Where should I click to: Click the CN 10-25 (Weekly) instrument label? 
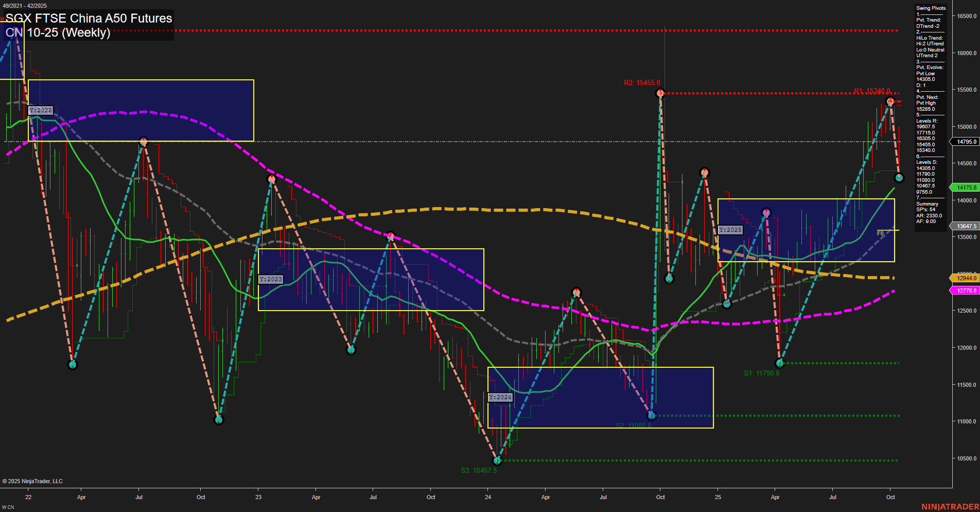point(58,33)
